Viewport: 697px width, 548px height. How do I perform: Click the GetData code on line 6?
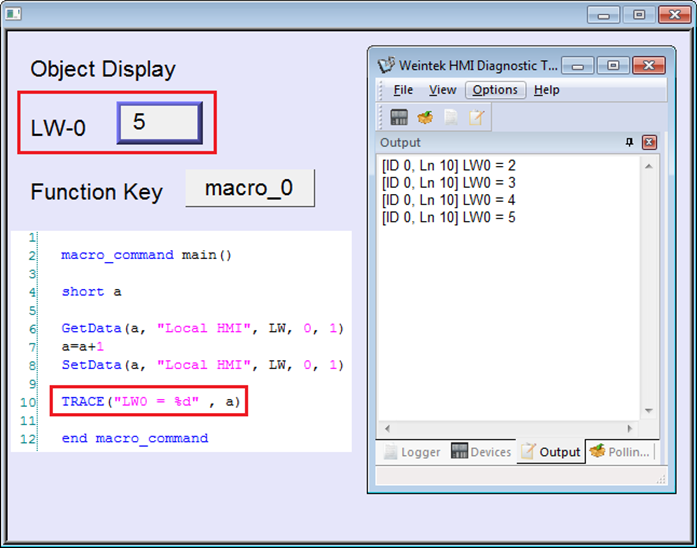pyautogui.click(x=202, y=328)
